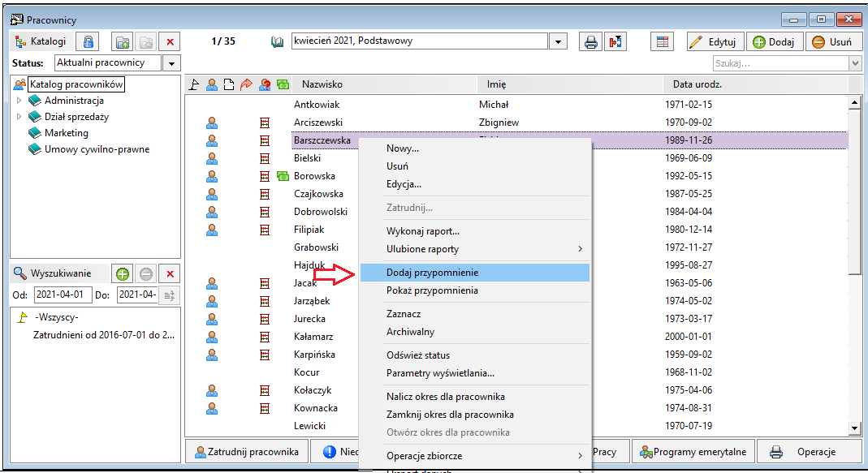Screen dimensions: 868x473
Task: Click the table columns layout icon
Action: tap(662, 41)
